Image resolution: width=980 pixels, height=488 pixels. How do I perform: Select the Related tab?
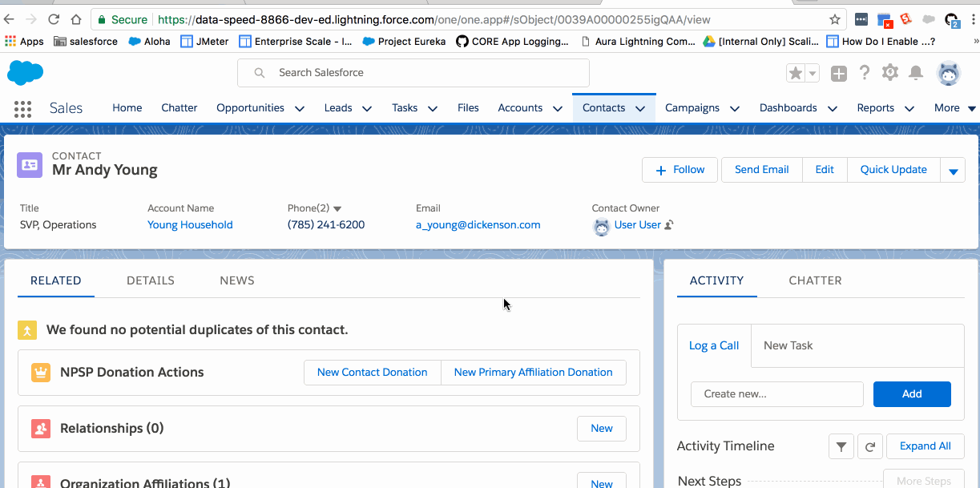coord(56,280)
